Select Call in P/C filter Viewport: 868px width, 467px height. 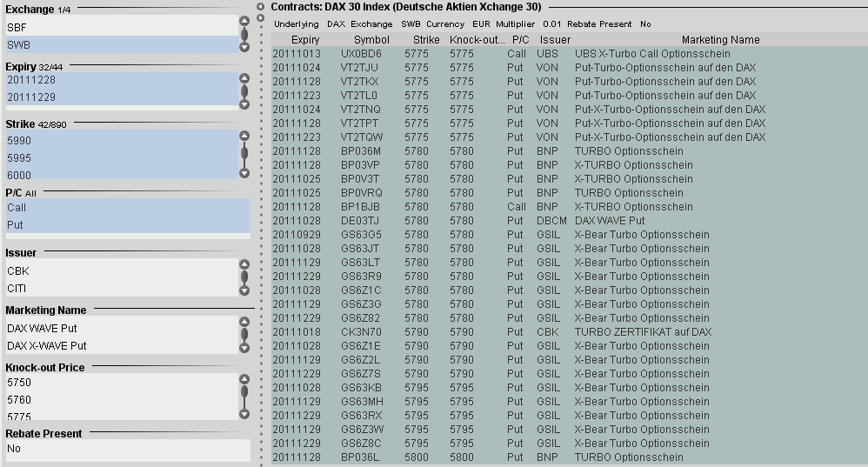click(x=128, y=208)
